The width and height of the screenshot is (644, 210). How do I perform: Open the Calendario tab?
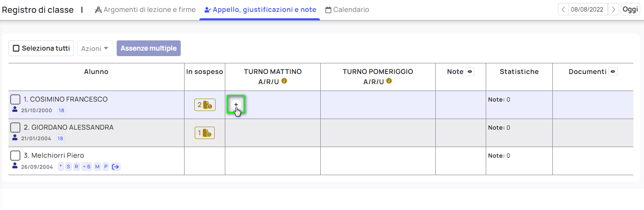(347, 9)
